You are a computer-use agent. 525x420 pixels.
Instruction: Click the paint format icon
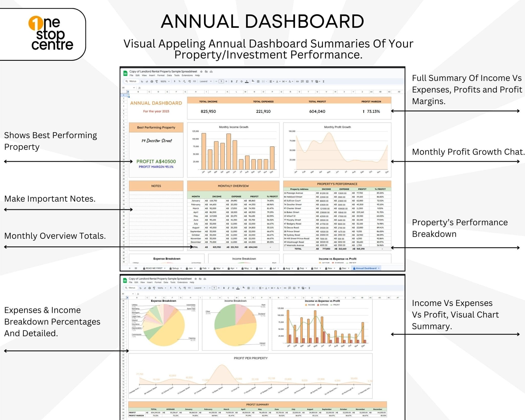click(157, 81)
